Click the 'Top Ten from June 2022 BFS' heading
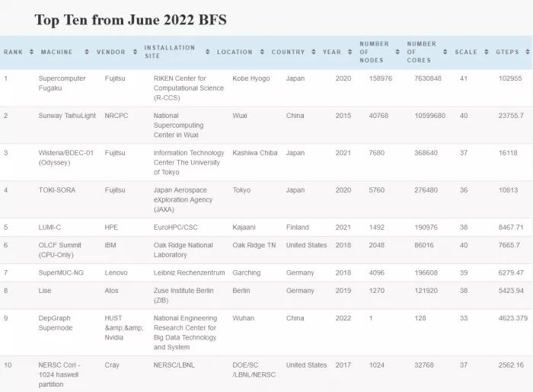 click(x=130, y=20)
